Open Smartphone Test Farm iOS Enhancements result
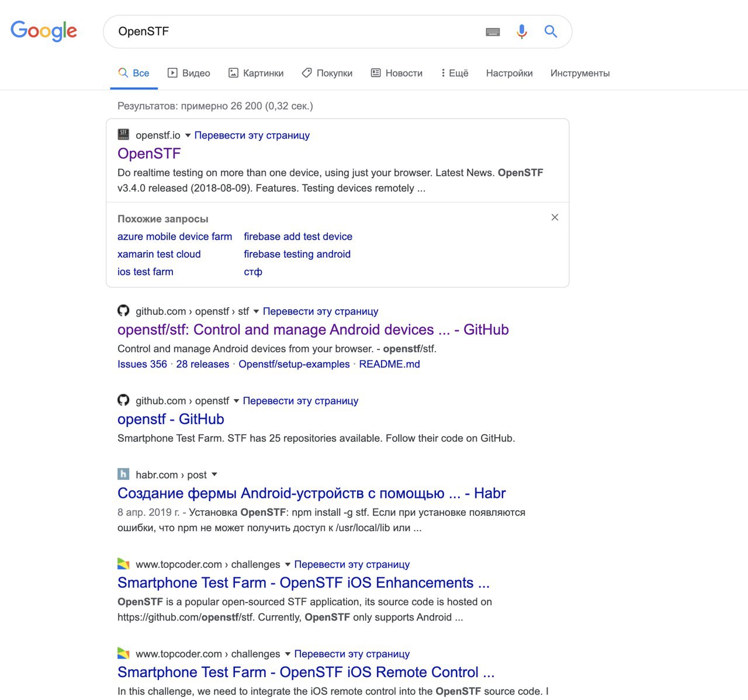The height and width of the screenshot is (700, 748). pyautogui.click(x=303, y=583)
